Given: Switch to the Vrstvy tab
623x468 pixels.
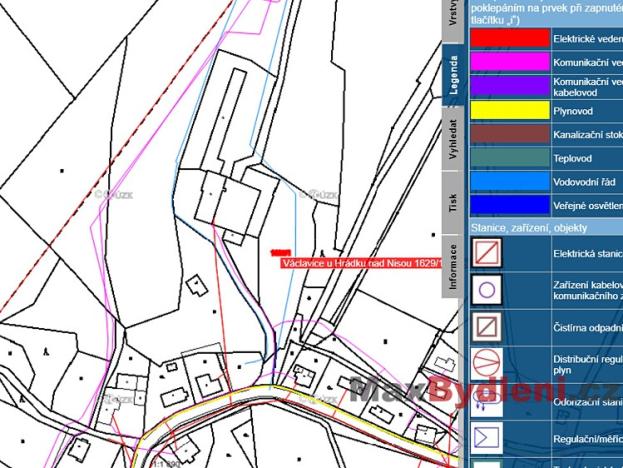Looking at the screenshot, I should 454,21.
